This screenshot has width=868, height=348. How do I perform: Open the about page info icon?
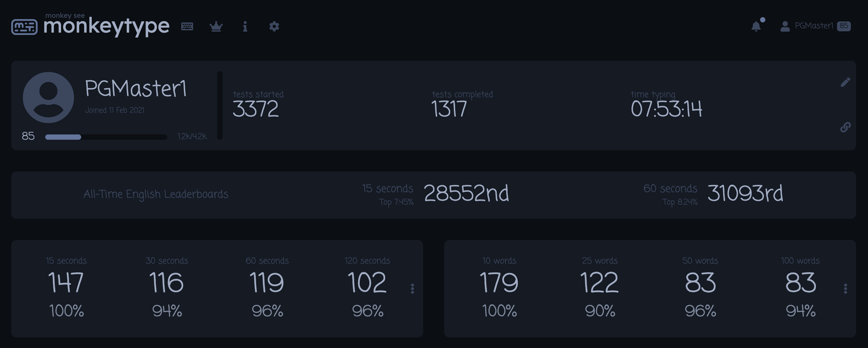pyautogui.click(x=245, y=26)
